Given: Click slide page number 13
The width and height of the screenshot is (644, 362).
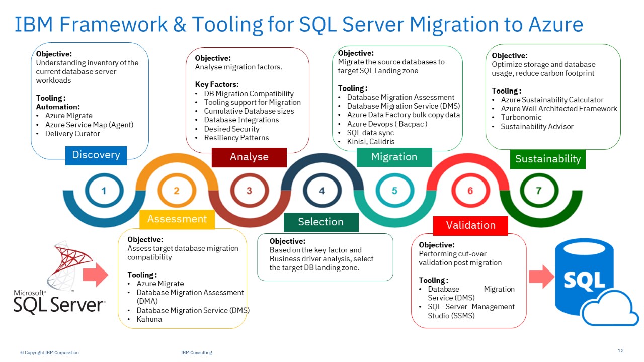Looking at the screenshot, I should click(620, 350).
